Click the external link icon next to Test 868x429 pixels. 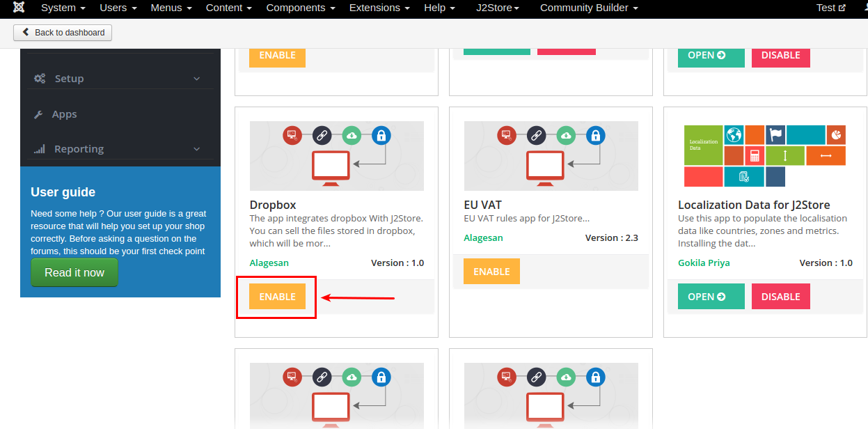point(842,8)
